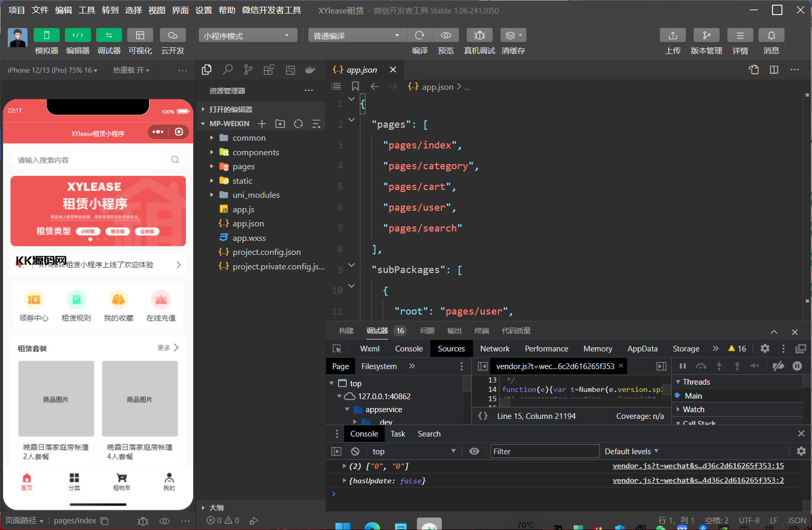Switch to the Wxml tab
The height and width of the screenshot is (530, 812).
pyautogui.click(x=370, y=349)
